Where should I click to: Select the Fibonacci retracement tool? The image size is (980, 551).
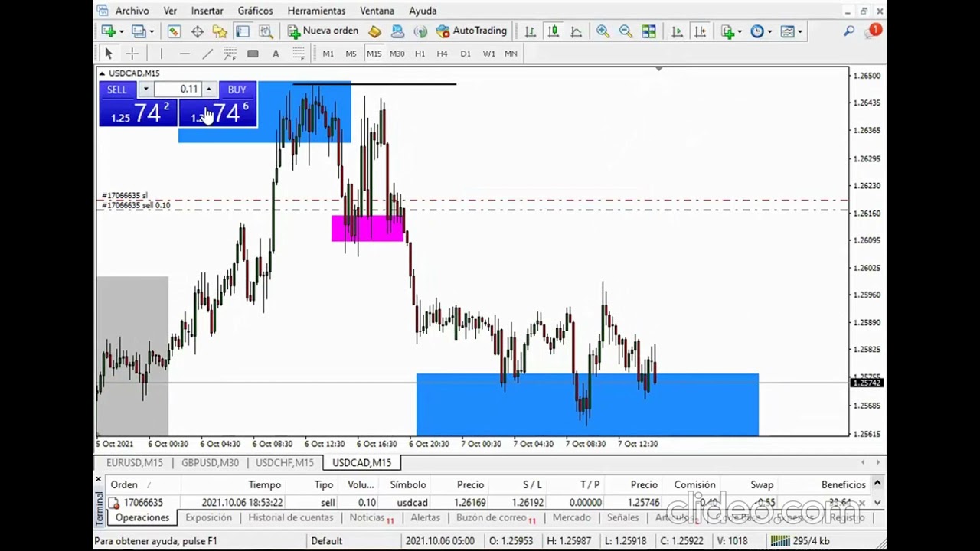click(x=299, y=54)
